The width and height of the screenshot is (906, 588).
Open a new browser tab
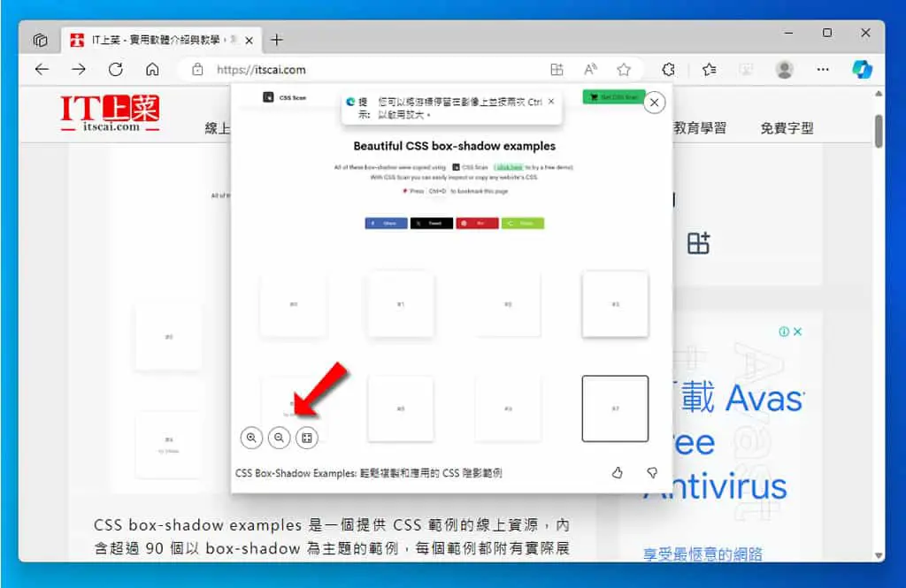[277, 40]
